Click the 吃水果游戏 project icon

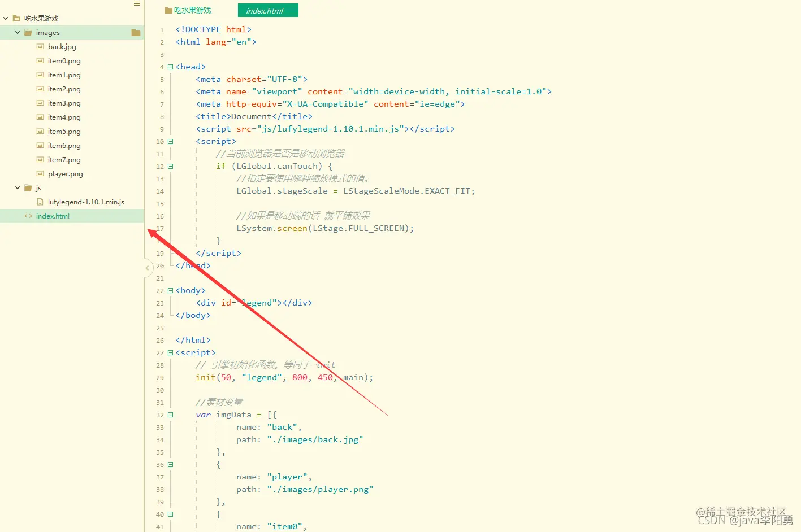pos(16,19)
